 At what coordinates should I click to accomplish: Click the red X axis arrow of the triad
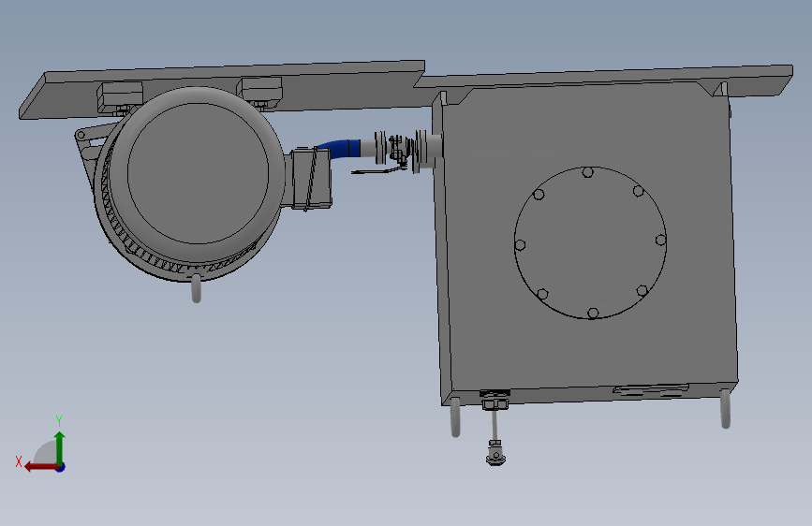(40, 467)
